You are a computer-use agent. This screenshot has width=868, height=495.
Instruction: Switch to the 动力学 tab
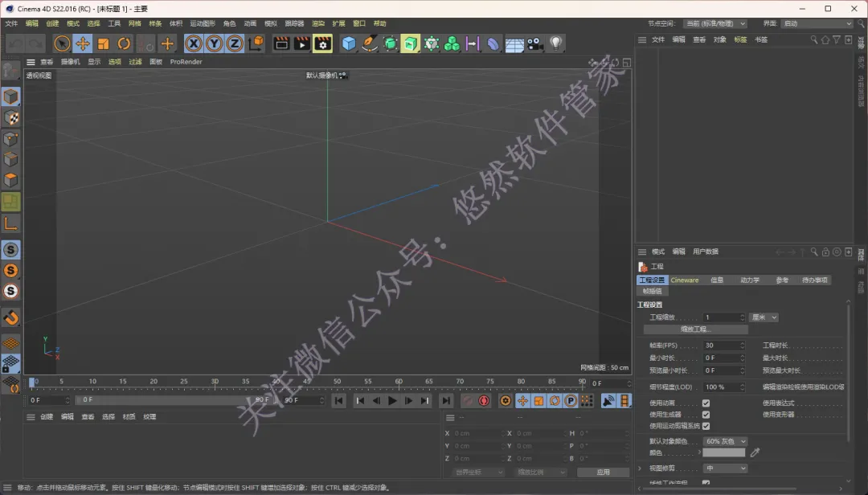750,280
